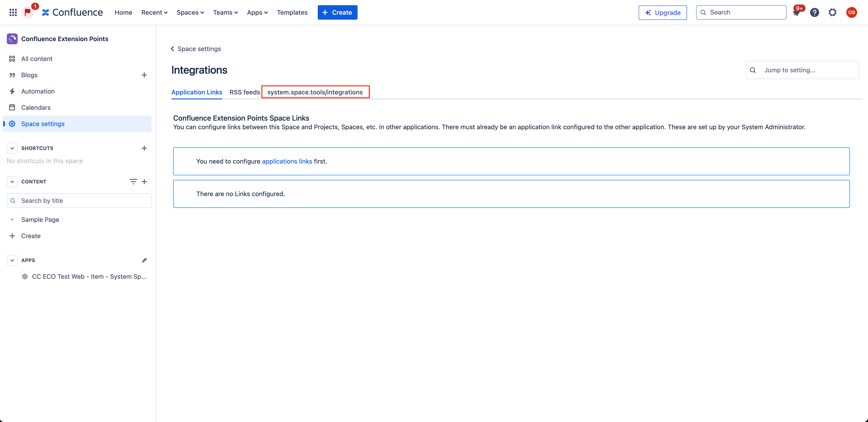Open Calendars in sidebar
This screenshot has width=868, height=422.
coord(36,107)
